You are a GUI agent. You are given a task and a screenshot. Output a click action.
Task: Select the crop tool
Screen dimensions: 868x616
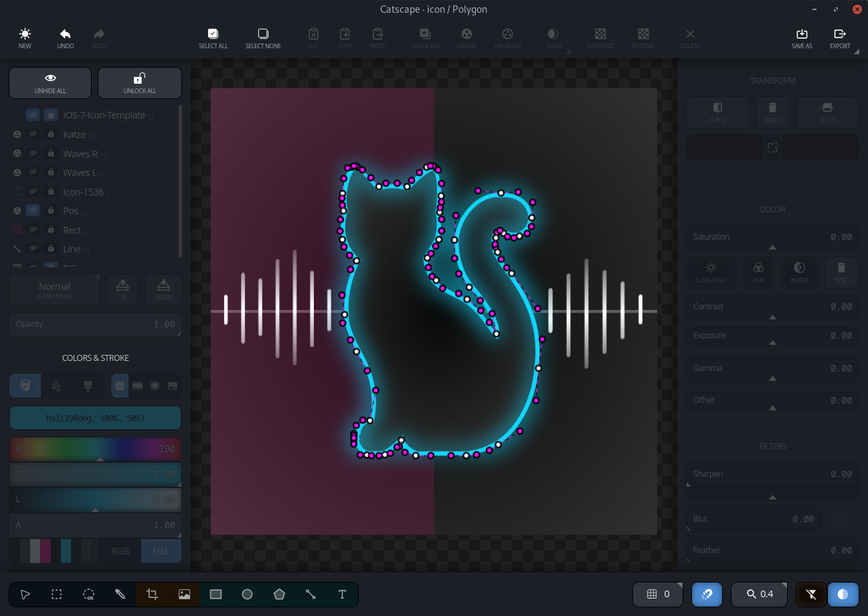(152, 594)
